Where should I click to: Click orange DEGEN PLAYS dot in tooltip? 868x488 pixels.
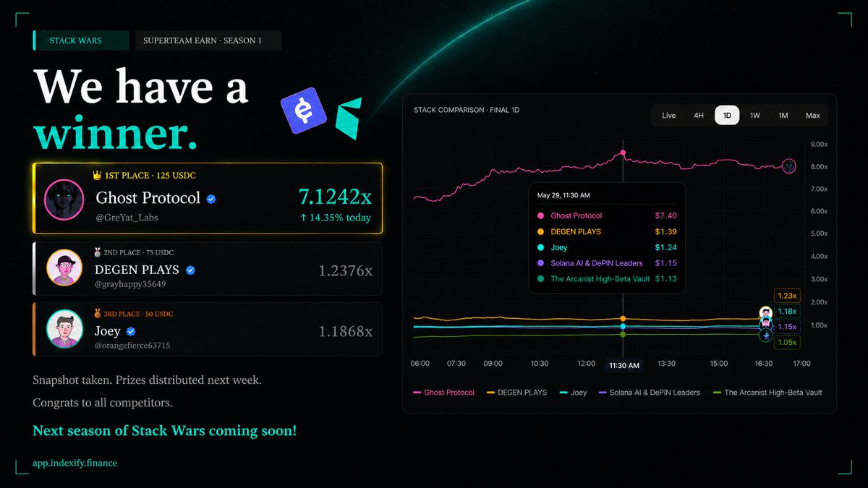[540, 231]
